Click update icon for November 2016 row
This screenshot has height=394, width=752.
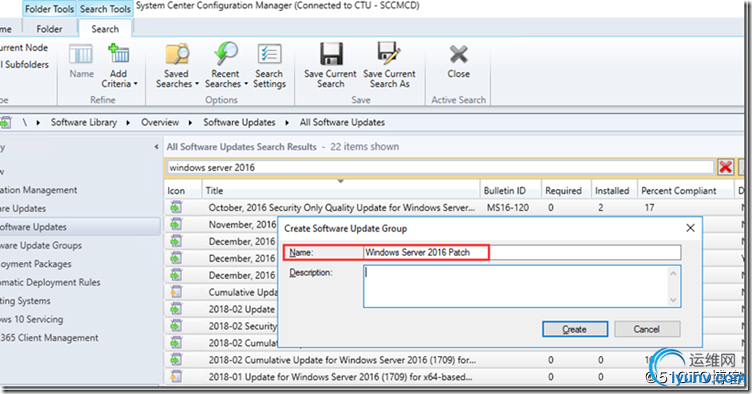[x=176, y=224]
